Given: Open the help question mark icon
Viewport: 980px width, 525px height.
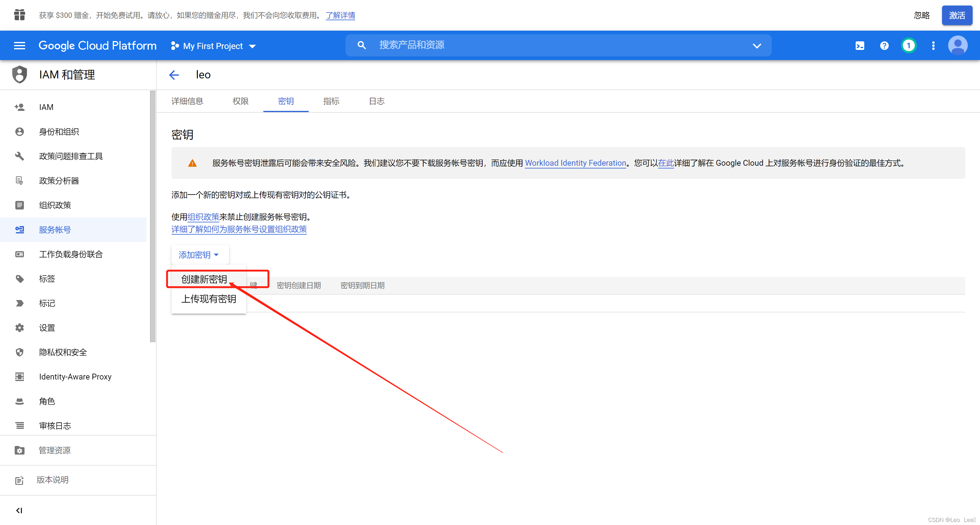Looking at the screenshot, I should coord(884,46).
